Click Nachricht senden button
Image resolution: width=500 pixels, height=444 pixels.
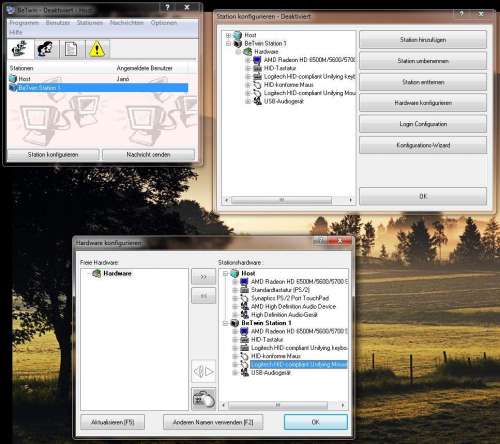148,155
